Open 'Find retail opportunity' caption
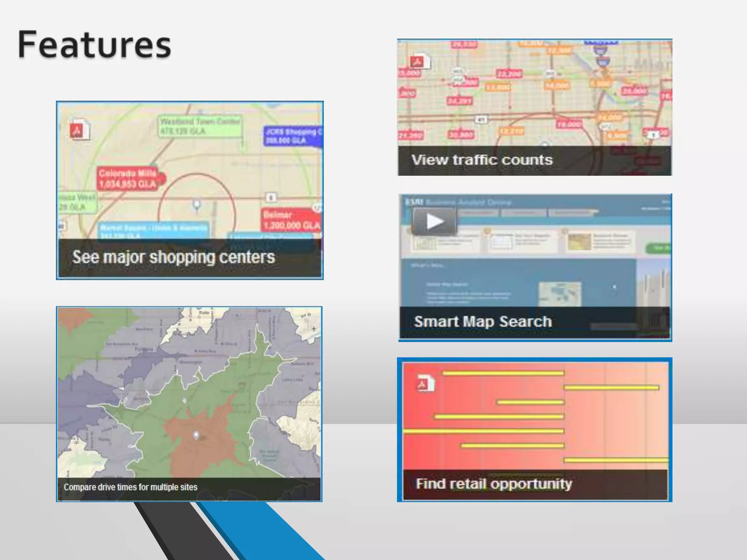This screenshot has height=560, width=747. click(x=494, y=484)
